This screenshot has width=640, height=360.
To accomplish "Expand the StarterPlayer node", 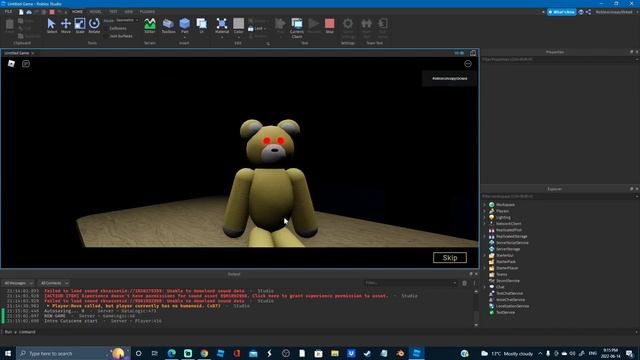I will click(x=485, y=268).
